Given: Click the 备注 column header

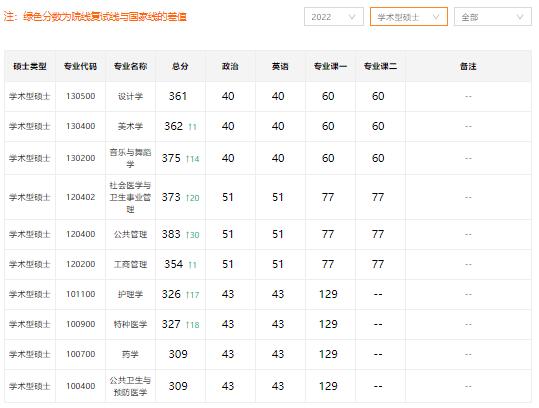Looking at the screenshot, I should coord(468,66).
